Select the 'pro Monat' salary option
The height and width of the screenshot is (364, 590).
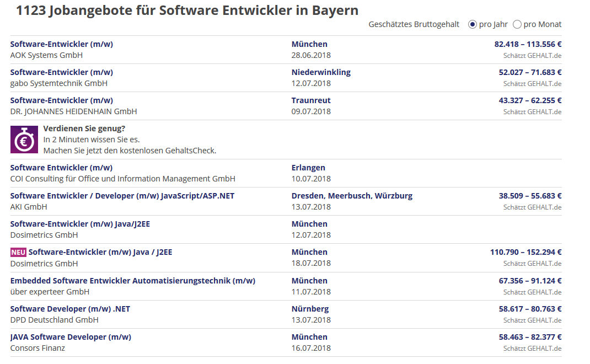[x=517, y=24]
